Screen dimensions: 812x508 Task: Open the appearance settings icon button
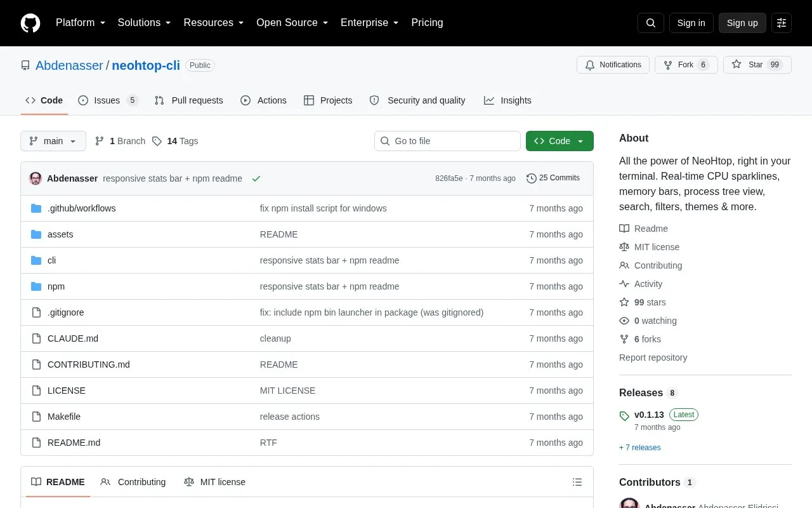(x=782, y=23)
